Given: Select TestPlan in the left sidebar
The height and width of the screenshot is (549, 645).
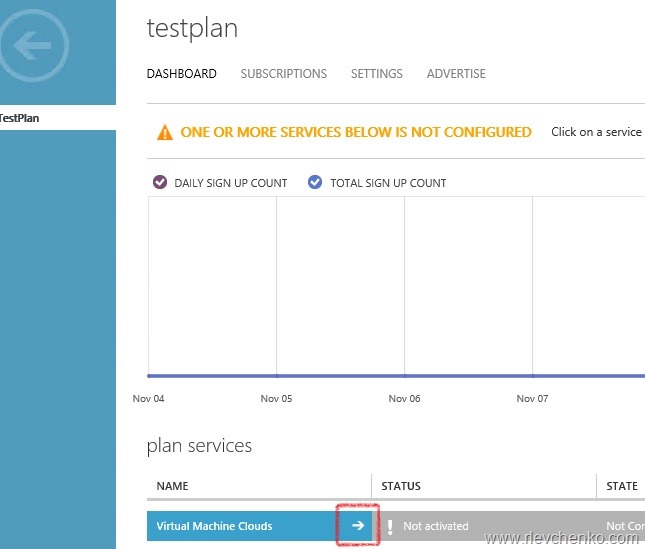Looking at the screenshot, I should (20, 118).
